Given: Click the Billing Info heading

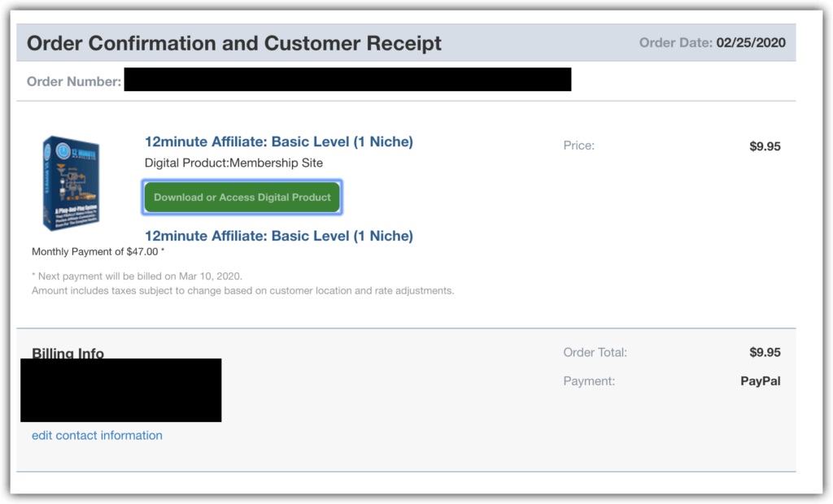Looking at the screenshot, I should coord(68,353).
